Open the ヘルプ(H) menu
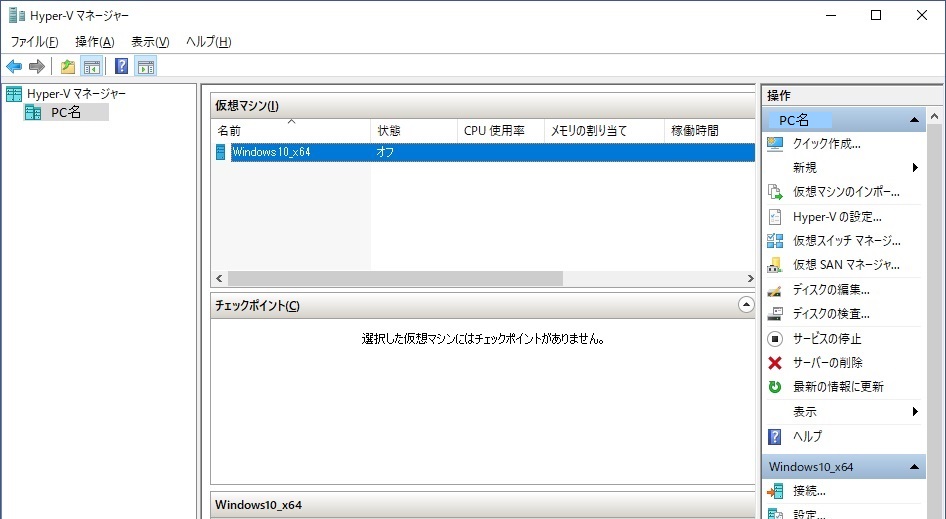 point(209,42)
